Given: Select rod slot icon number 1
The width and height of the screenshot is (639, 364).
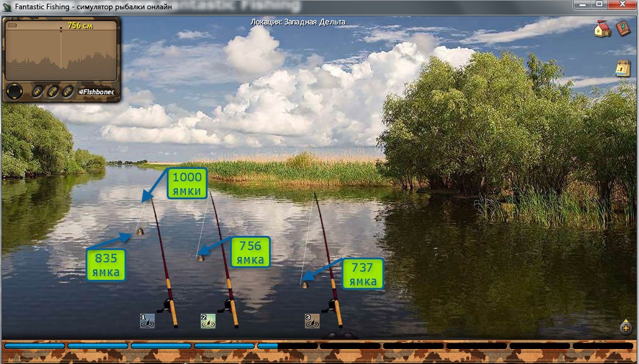Looking at the screenshot, I should click(147, 321).
